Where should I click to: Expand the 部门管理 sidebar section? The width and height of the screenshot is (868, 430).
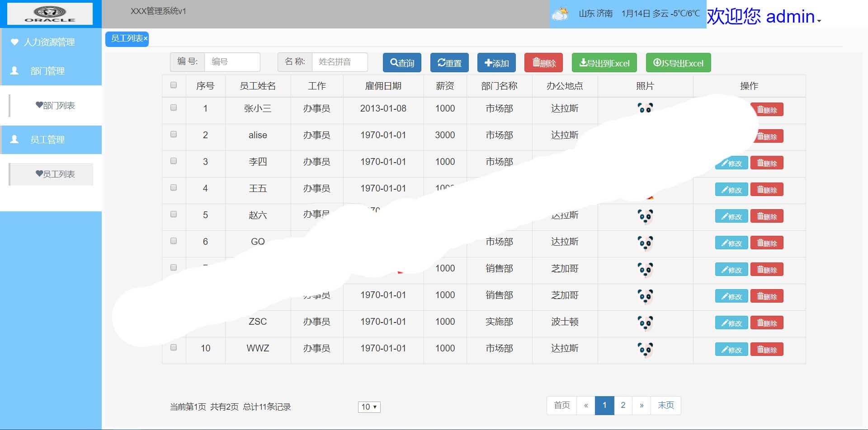click(x=47, y=71)
